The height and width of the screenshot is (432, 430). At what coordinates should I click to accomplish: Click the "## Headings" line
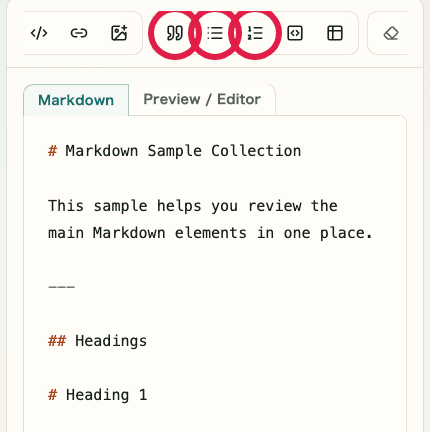[97, 341]
